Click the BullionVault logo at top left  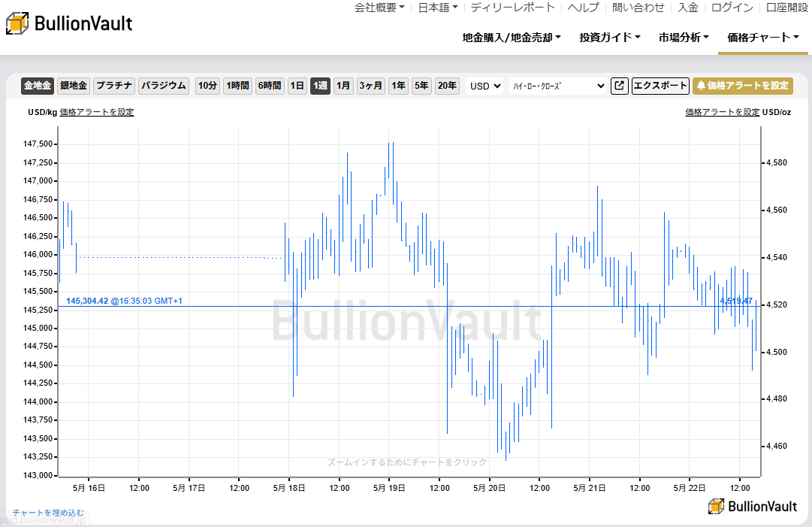tap(69, 23)
